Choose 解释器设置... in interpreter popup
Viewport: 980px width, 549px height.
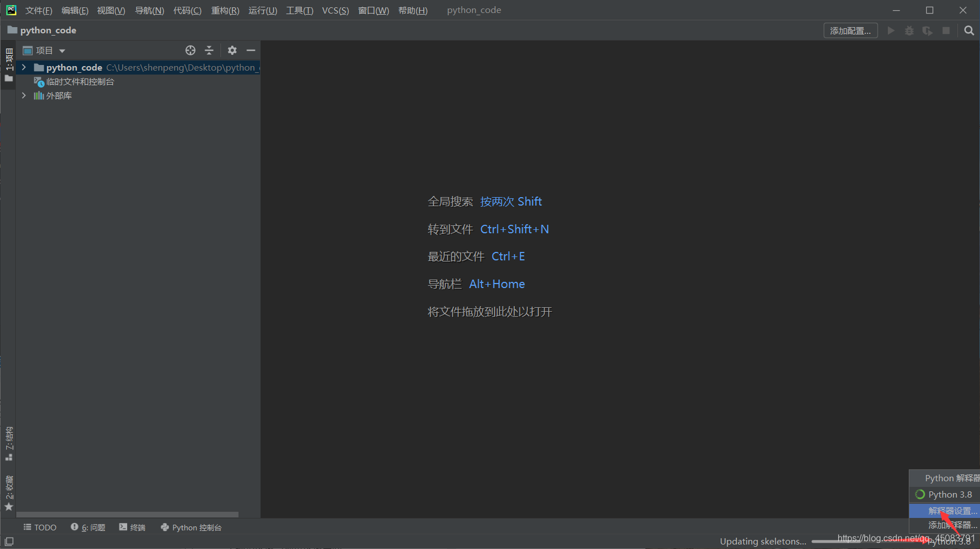click(x=944, y=511)
